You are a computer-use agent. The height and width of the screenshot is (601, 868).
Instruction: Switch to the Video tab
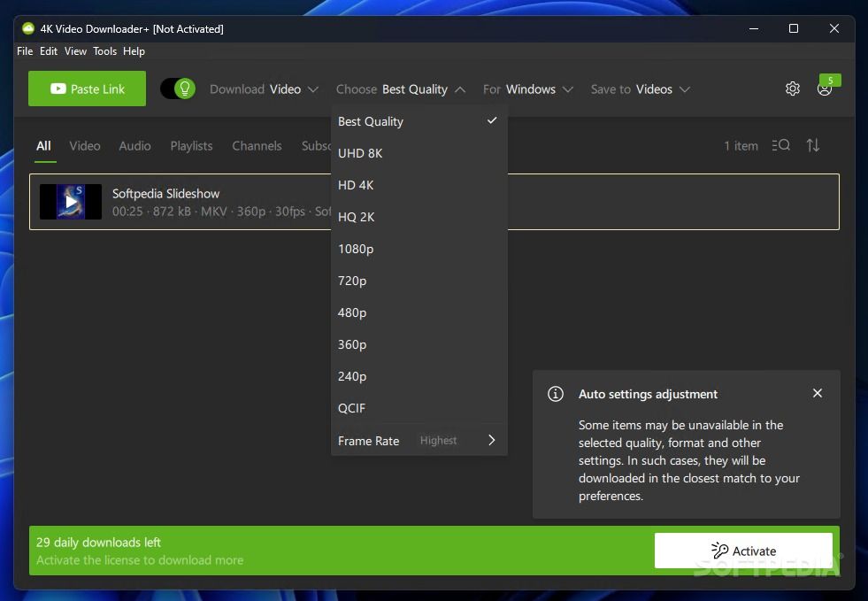85,146
